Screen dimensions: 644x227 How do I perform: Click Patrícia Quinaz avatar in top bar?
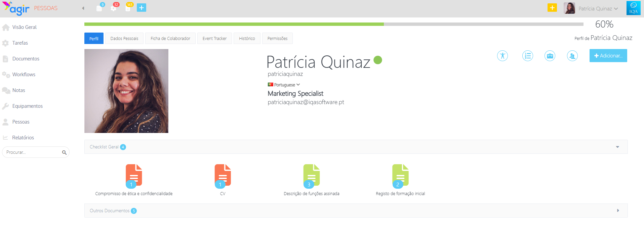569,8
